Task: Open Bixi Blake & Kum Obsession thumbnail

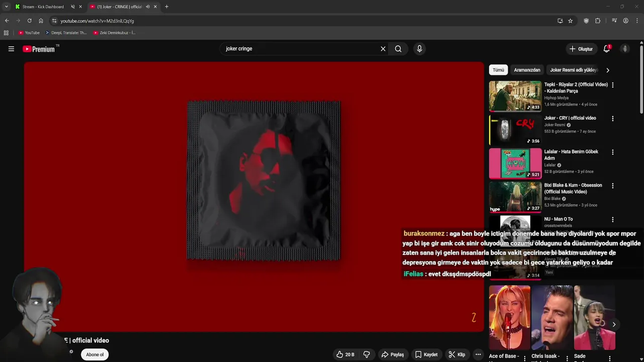Action: point(515,197)
